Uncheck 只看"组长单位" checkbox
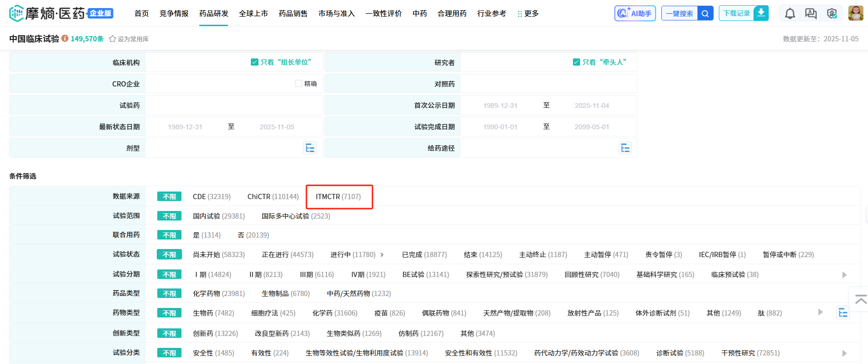Viewport: 868px width, 364px height. [255, 62]
